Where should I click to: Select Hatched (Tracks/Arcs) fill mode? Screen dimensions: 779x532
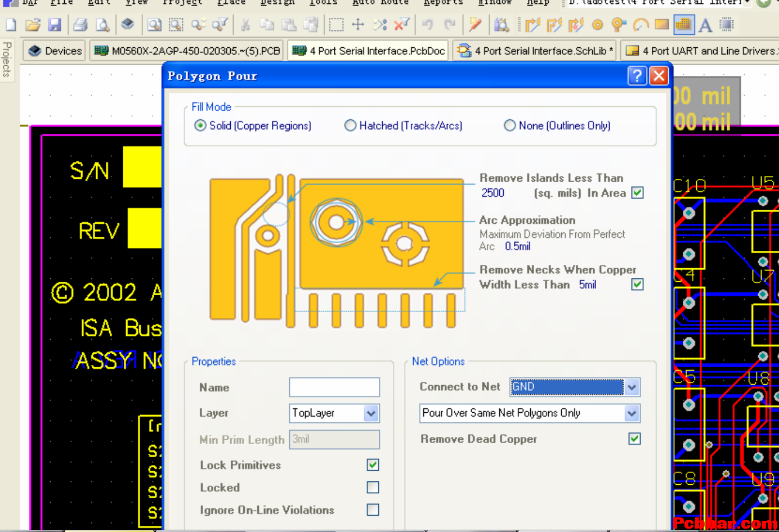click(x=350, y=125)
